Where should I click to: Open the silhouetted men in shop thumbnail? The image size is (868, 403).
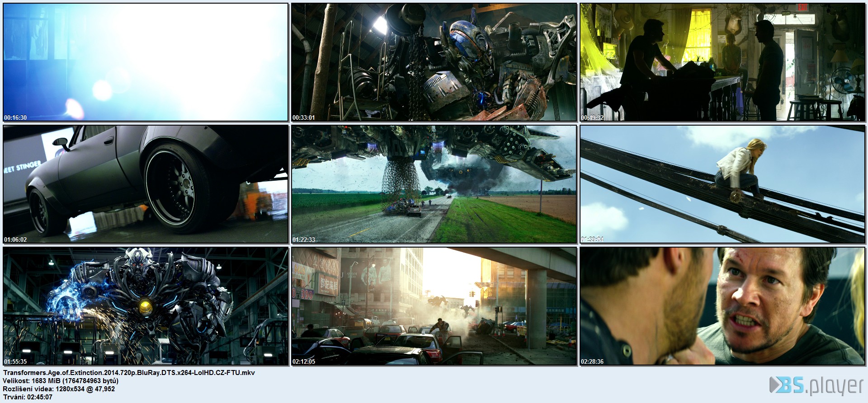[722, 62]
